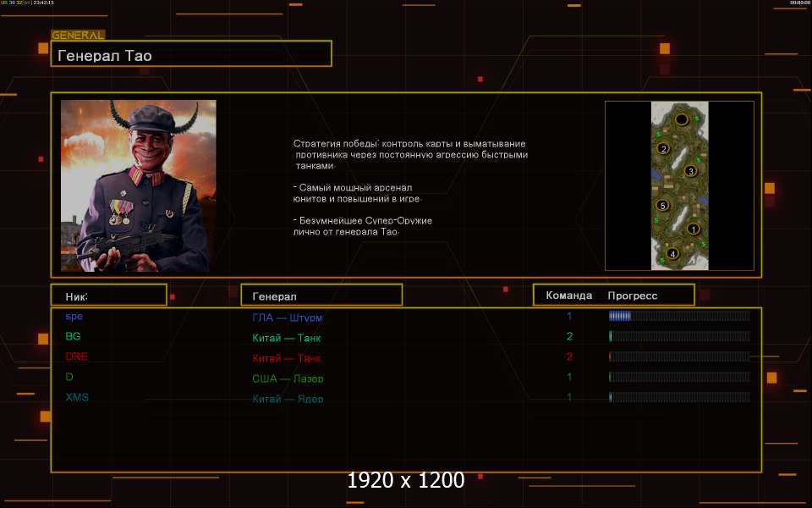The width and height of the screenshot is (812, 508).
Task: Click General Tao's portrait image
Action: 138,185
